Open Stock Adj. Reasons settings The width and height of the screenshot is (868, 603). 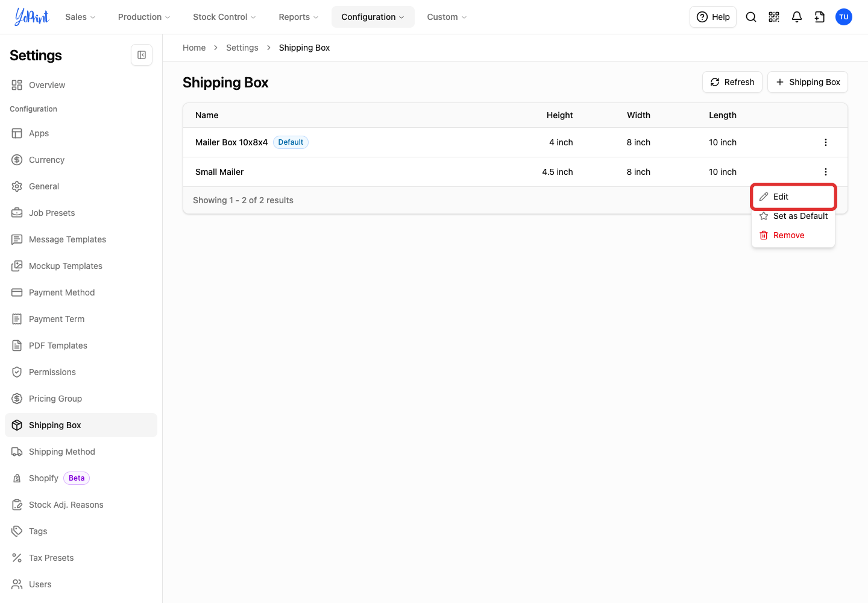[x=81, y=505]
